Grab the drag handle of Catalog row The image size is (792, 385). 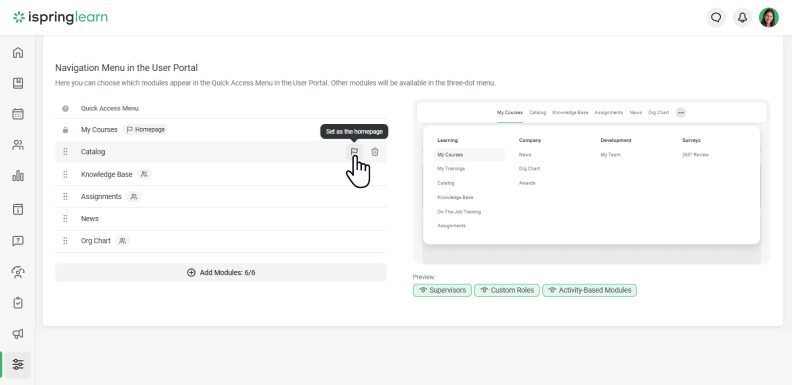click(65, 152)
